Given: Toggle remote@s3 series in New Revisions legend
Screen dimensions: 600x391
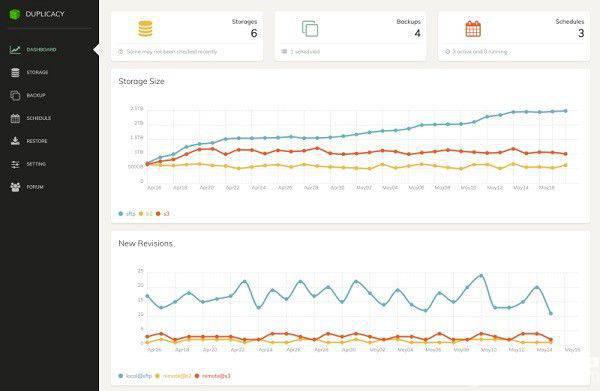Looking at the screenshot, I should 213,376.
